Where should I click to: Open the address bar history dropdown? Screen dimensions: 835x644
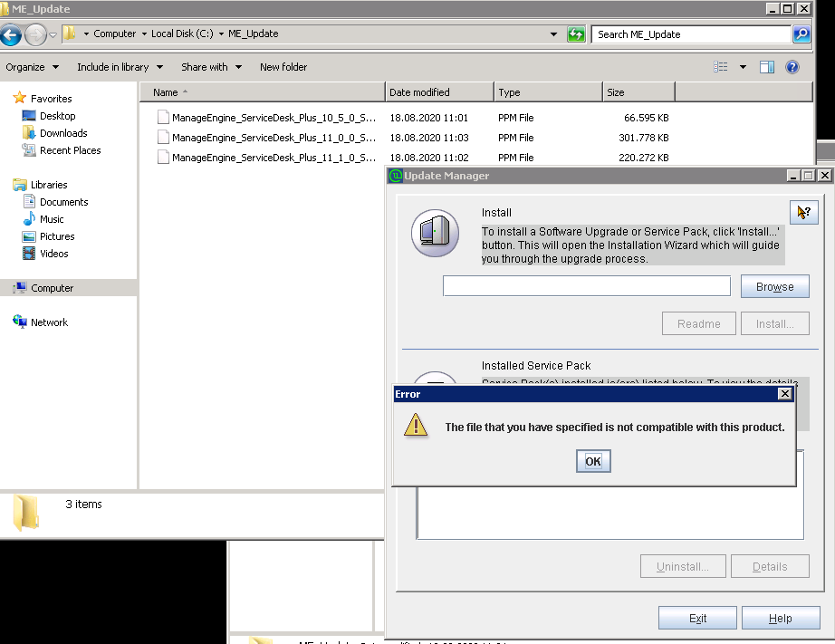(554, 34)
